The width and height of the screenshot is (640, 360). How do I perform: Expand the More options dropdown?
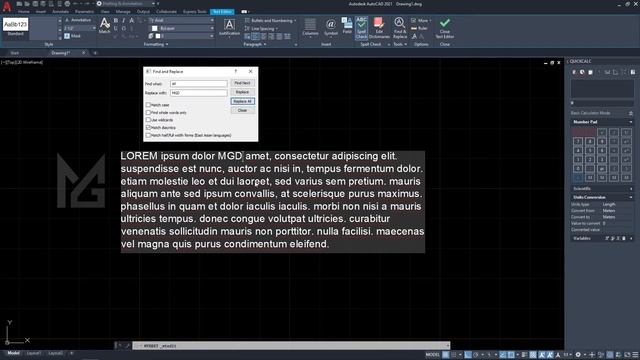pos(421,20)
